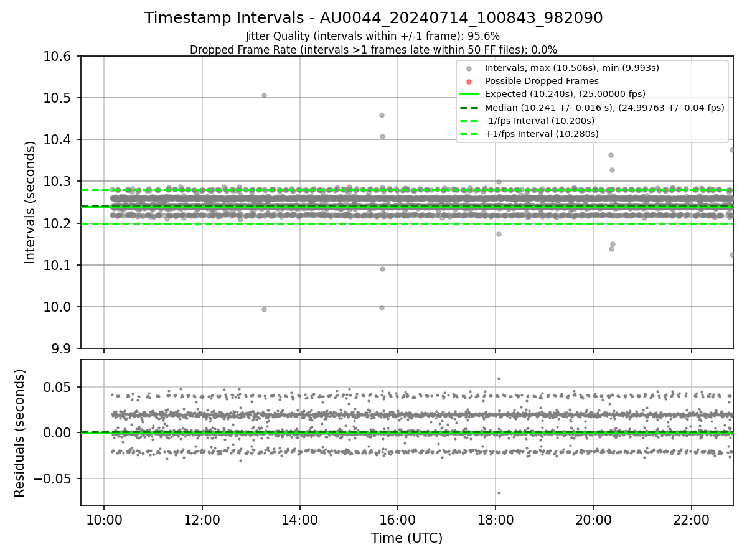Click the 'Time (UTC)' x-axis label
Viewport: 747px width, 560px height.
point(406,538)
